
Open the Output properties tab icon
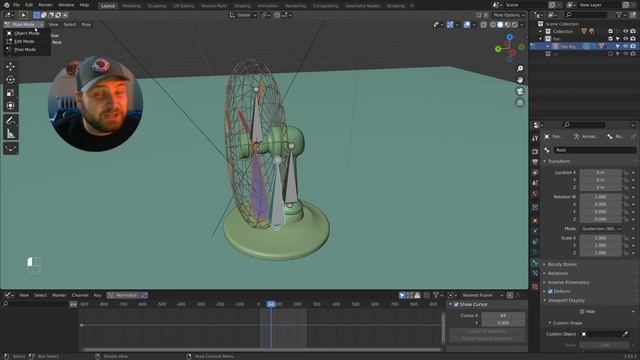click(x=535, y=162)
